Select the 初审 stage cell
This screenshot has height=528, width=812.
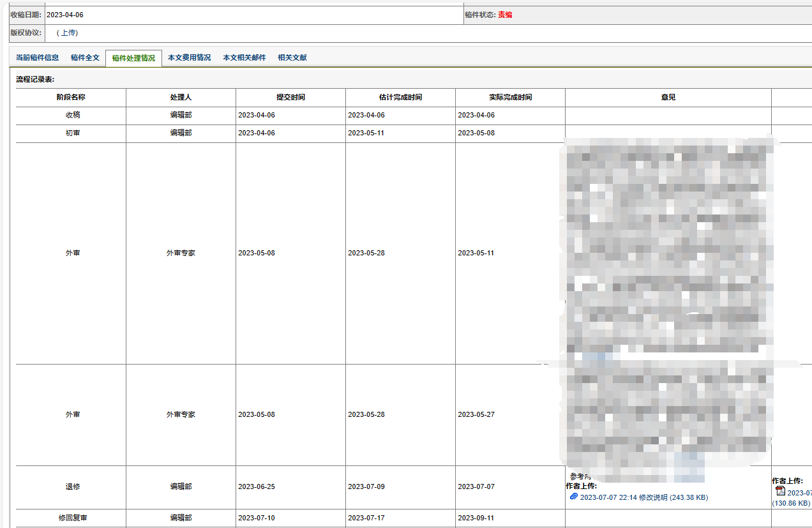[72, 133]
